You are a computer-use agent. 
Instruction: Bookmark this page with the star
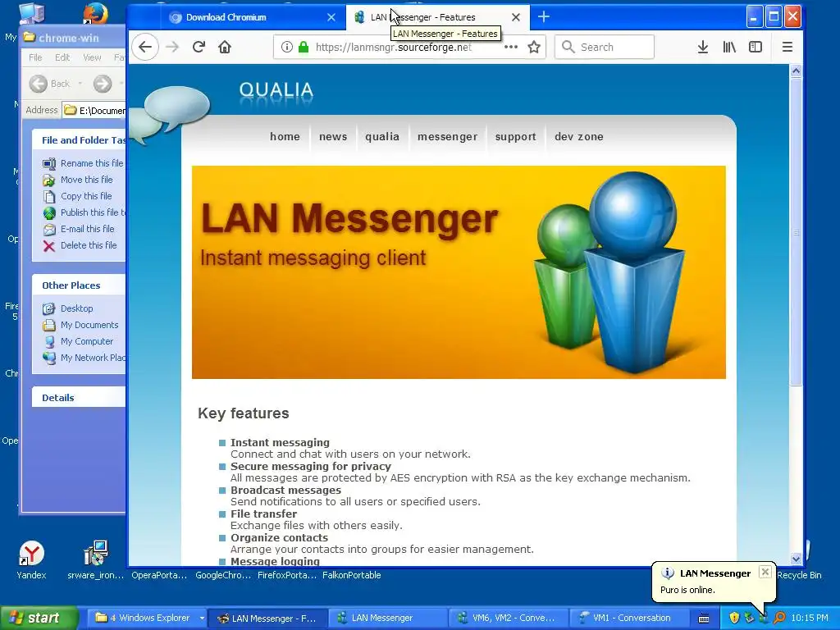coord(534,47)
